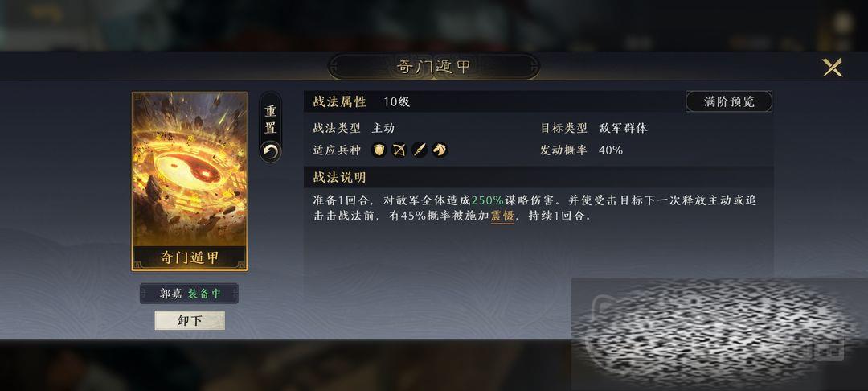Click the 重置 reset label
Viewport: 868px width, 391px height.
270,119
